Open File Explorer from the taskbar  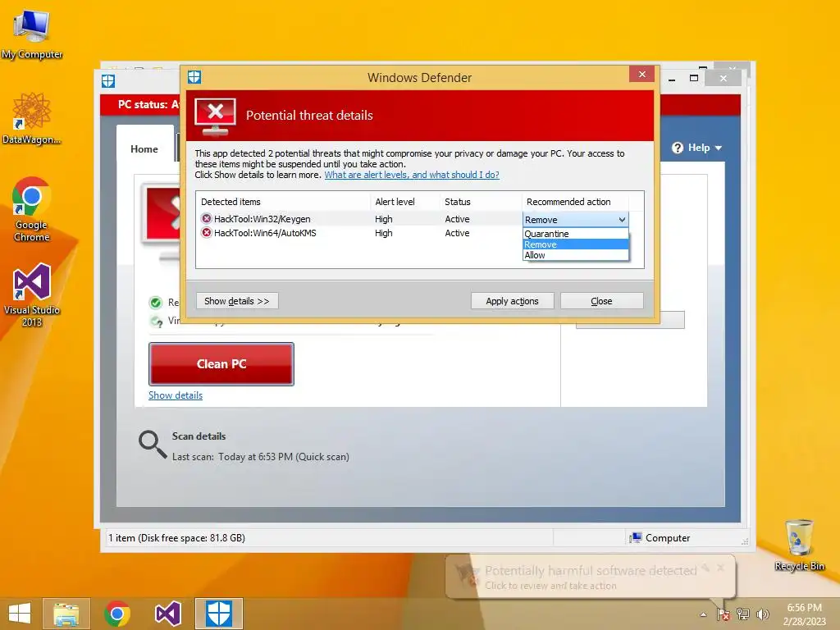66,614
